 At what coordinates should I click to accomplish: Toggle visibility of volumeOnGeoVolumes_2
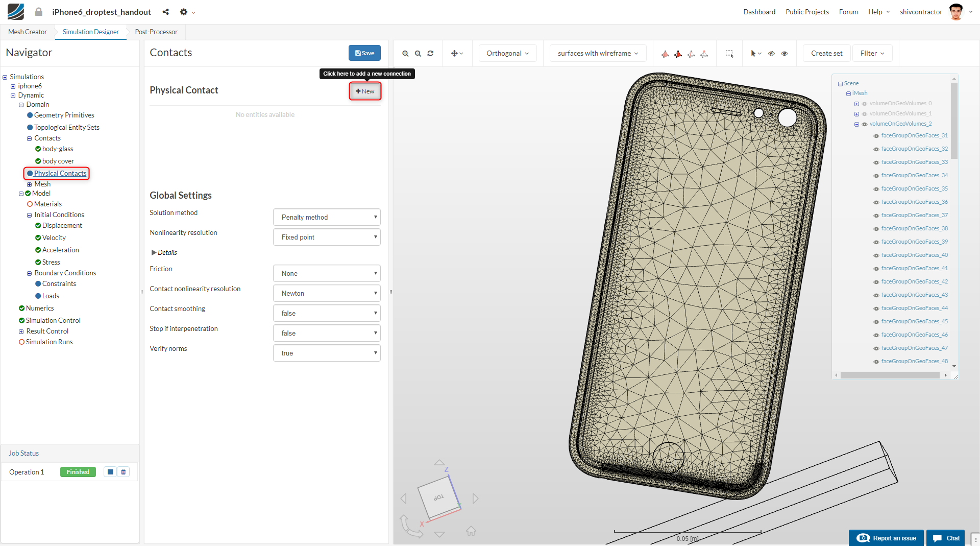[865, 124]
